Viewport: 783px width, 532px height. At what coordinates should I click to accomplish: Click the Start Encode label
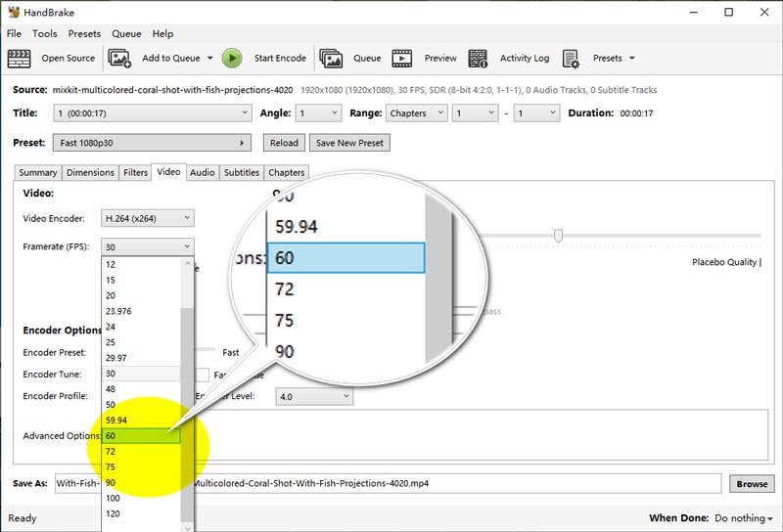(x=280, y=59)
